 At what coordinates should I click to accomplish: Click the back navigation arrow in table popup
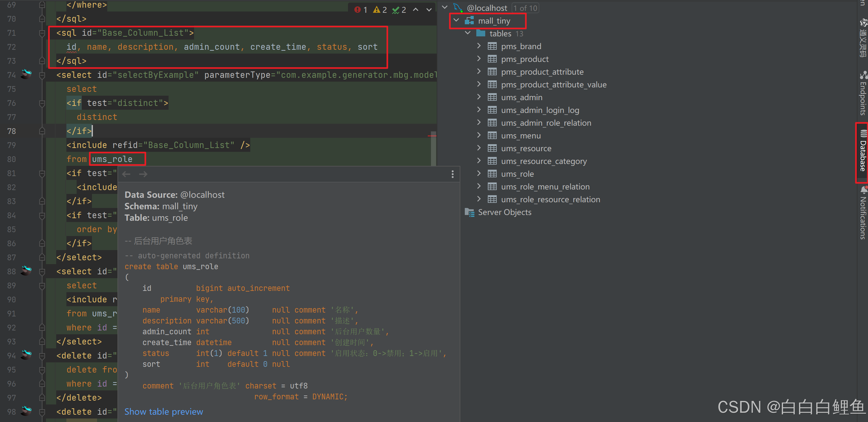click(126, 174)
